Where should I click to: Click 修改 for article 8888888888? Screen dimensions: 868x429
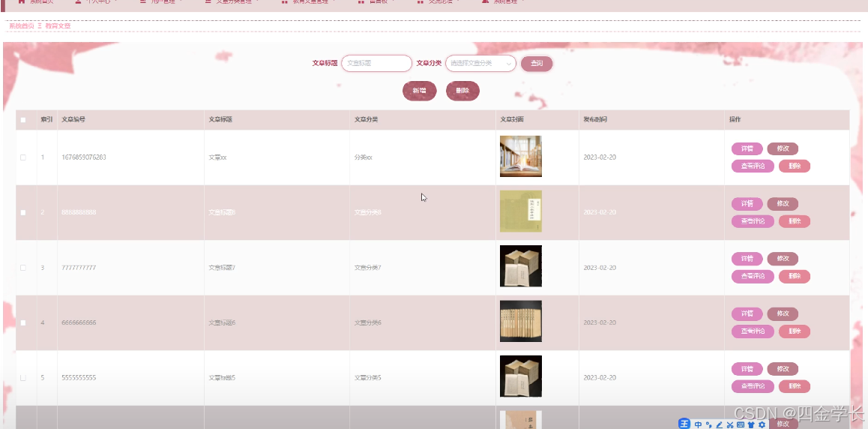coord(783,204)
